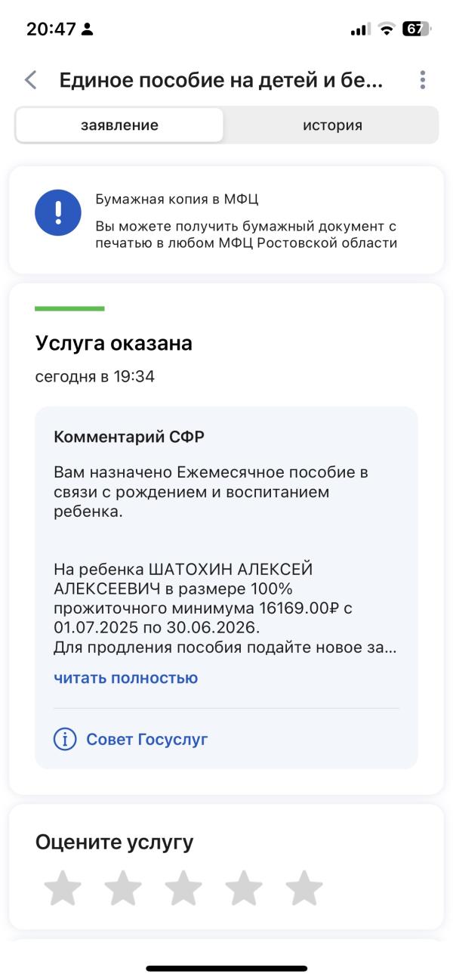Tap the Комментарий СФР heading

pos(129,437)
